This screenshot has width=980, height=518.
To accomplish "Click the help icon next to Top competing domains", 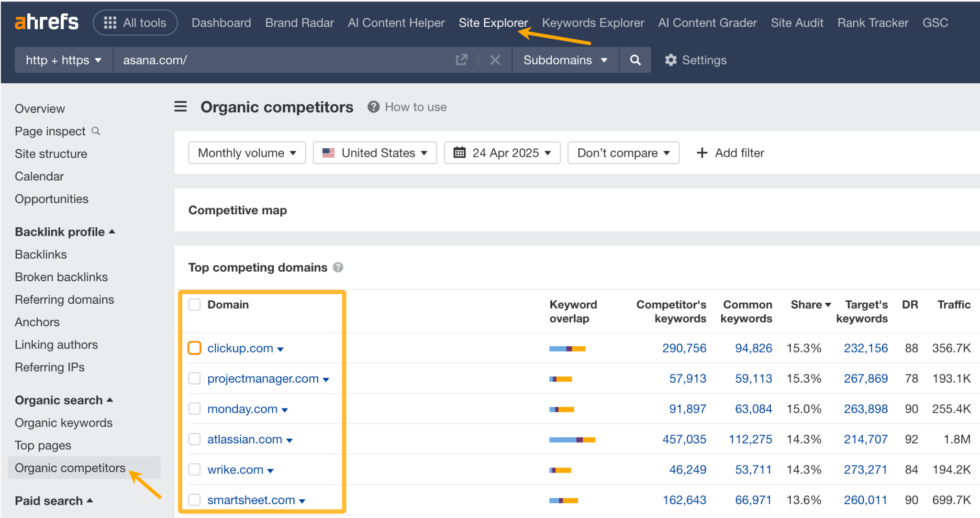I will (338, 267).
